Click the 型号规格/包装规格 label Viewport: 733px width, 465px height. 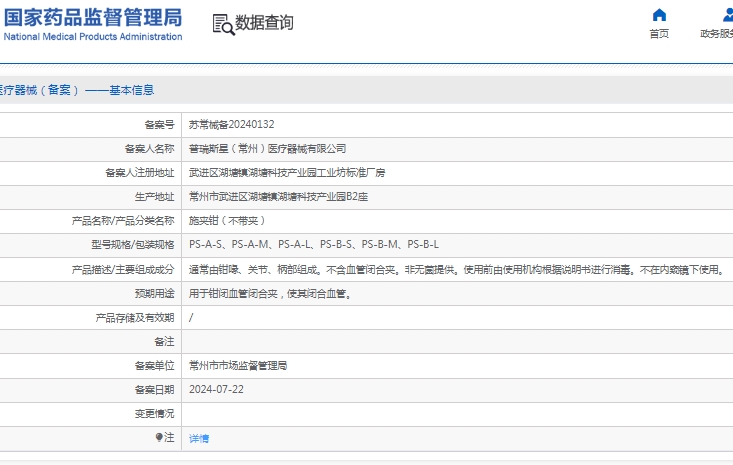point(133,245)
